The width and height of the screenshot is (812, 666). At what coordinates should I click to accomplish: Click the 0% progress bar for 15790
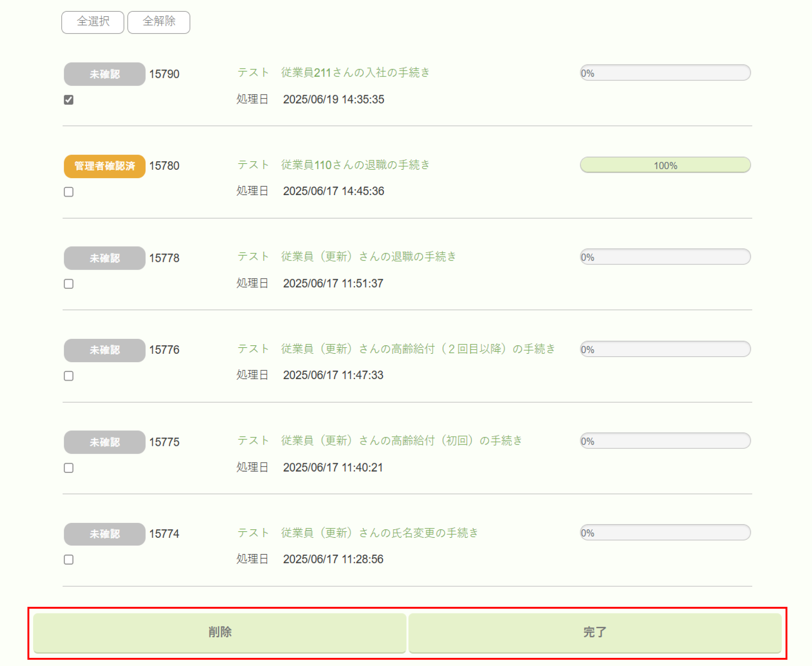coord(665,73)
